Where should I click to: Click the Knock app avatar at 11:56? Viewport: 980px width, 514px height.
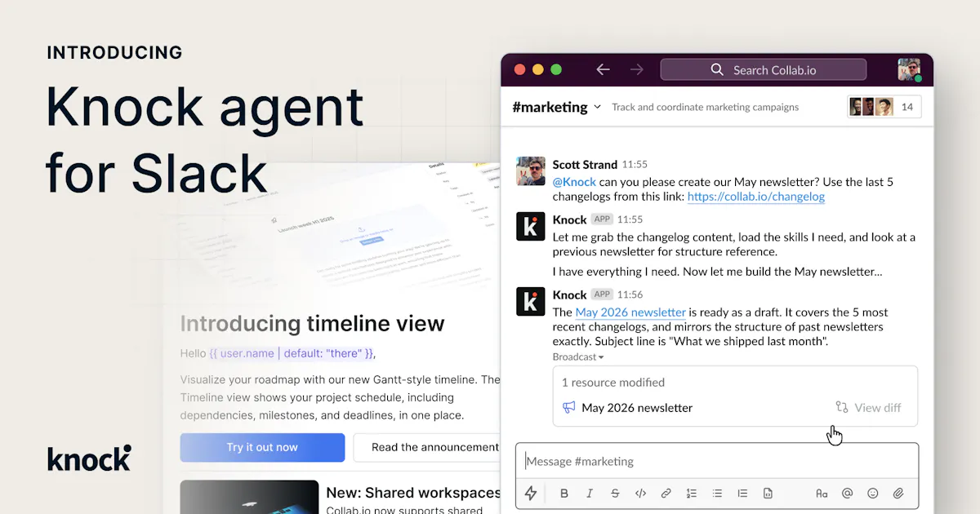(x=531, y=301)
